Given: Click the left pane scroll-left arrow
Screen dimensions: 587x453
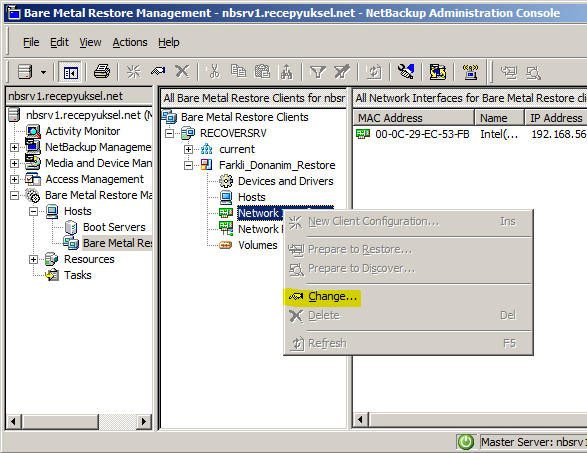Looking at the screenshot, I should [x=13, y=422].
